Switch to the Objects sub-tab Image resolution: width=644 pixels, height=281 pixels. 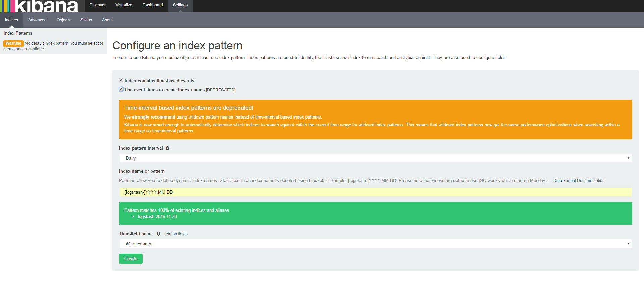tap(63, 20)
